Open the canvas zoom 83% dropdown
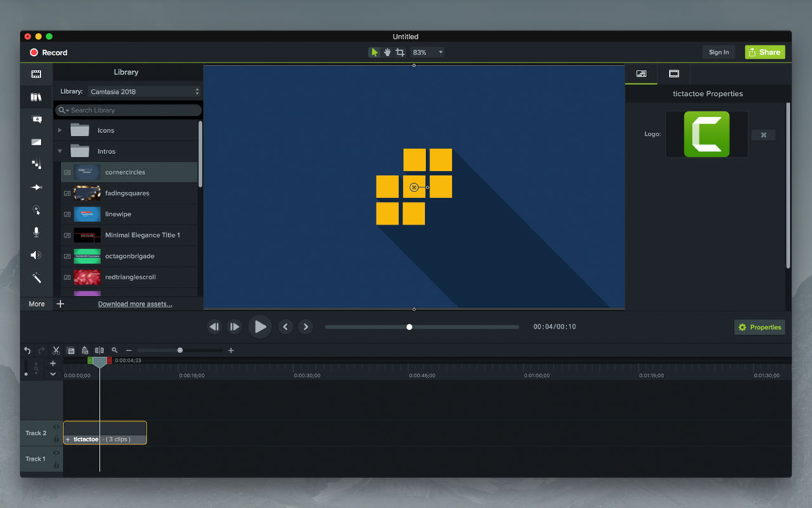The width and height of the screenshot is (812, 508). [427, 52]
